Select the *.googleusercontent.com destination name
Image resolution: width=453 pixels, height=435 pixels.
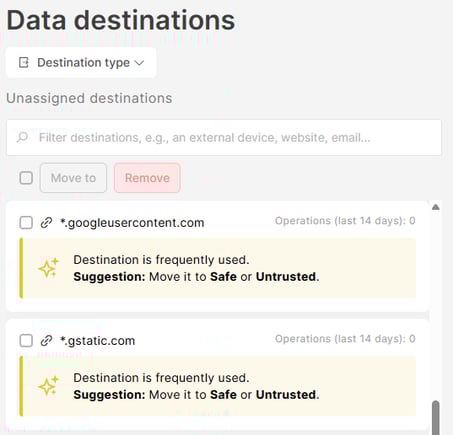tap(132, 223)
